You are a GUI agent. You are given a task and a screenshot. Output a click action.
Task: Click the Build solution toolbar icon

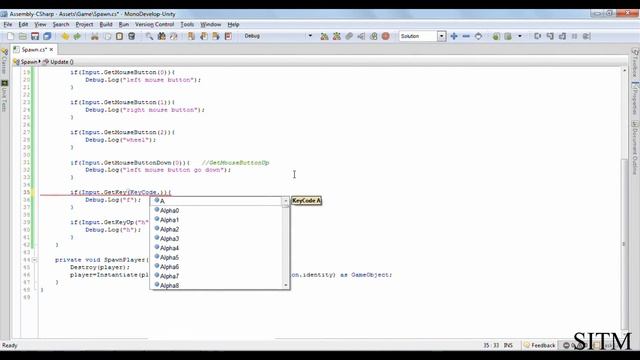coord(324,36)
